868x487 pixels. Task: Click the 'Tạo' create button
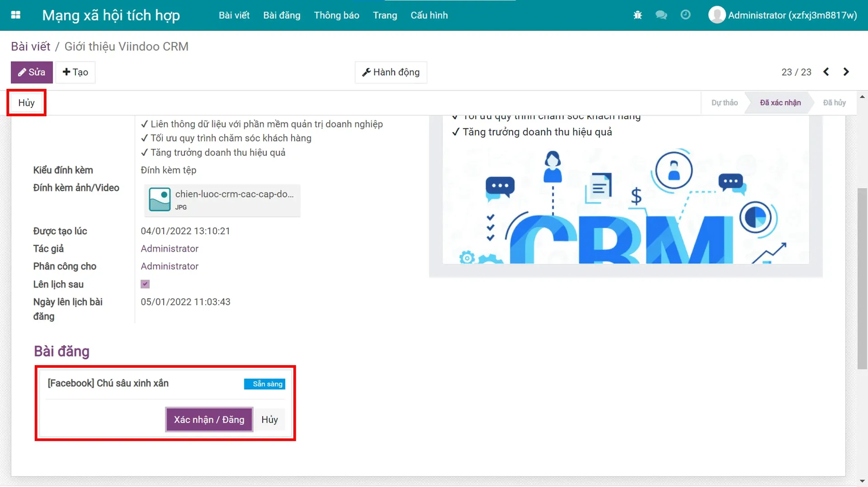(x=75, y=72)
